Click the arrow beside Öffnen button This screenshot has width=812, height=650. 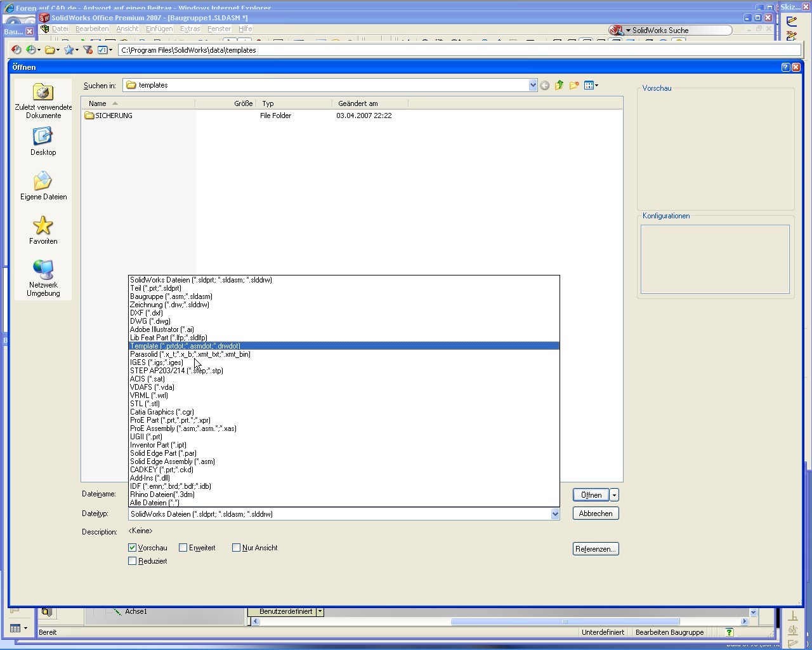click(x=614, y=495)
